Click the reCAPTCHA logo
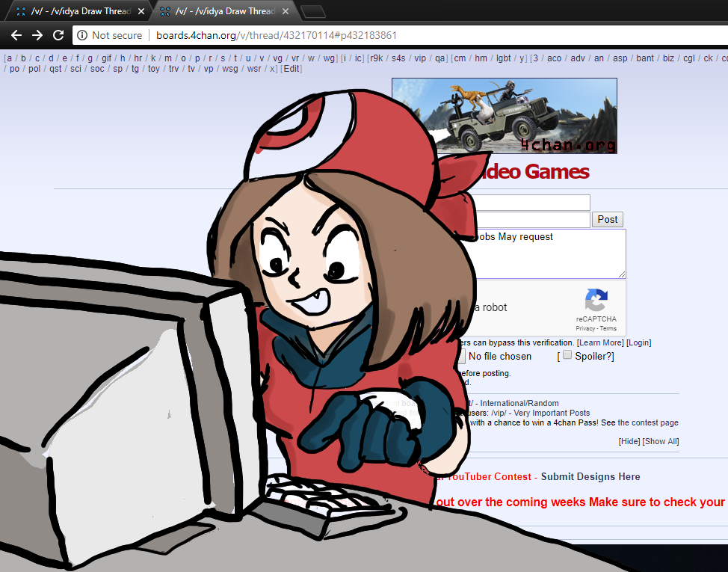The width and height of the screenshot is (728, 572). (x=596, y=301)
